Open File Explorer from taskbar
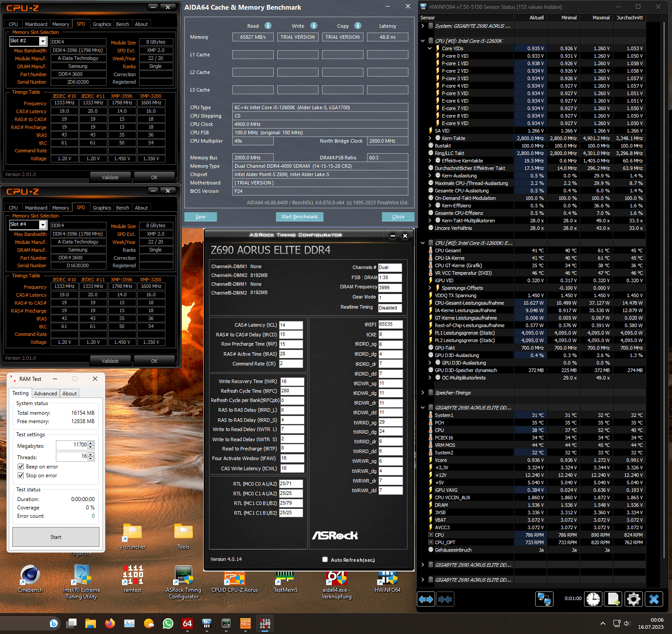The image size is (672, 634). point(91,623)
